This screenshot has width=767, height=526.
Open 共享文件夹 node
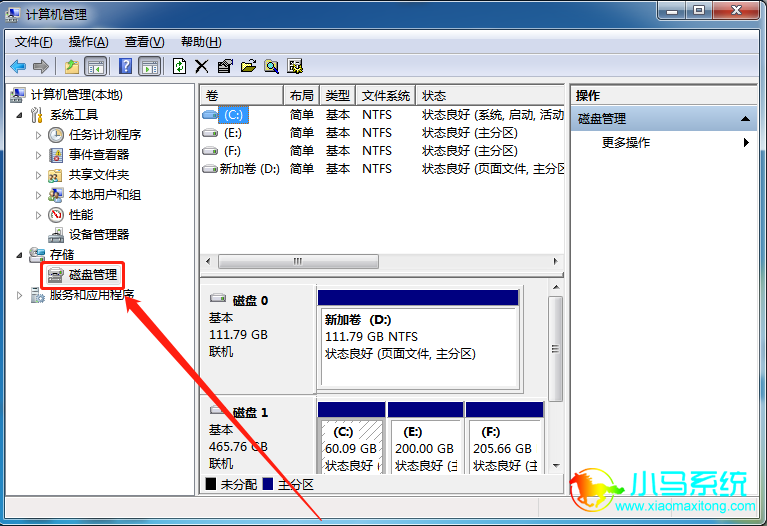[x=99, y=175]
